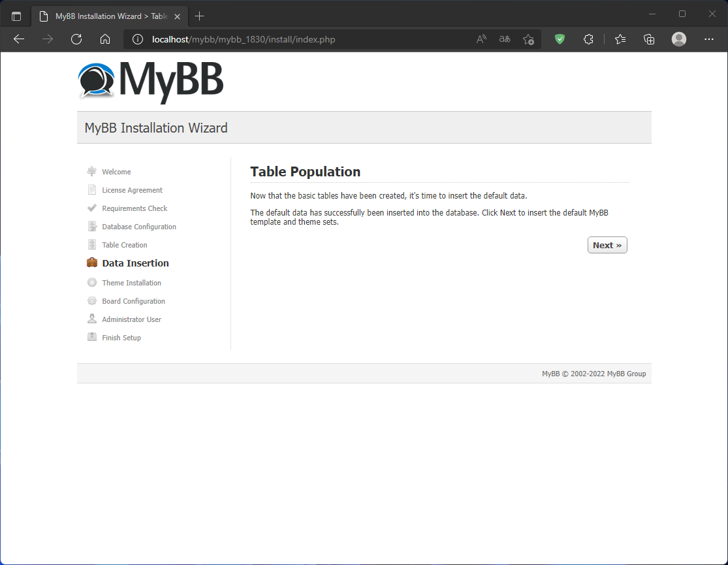Screen dimensions: 728x565
Task: Click the browser forward arrow
Action: point(48,39)
